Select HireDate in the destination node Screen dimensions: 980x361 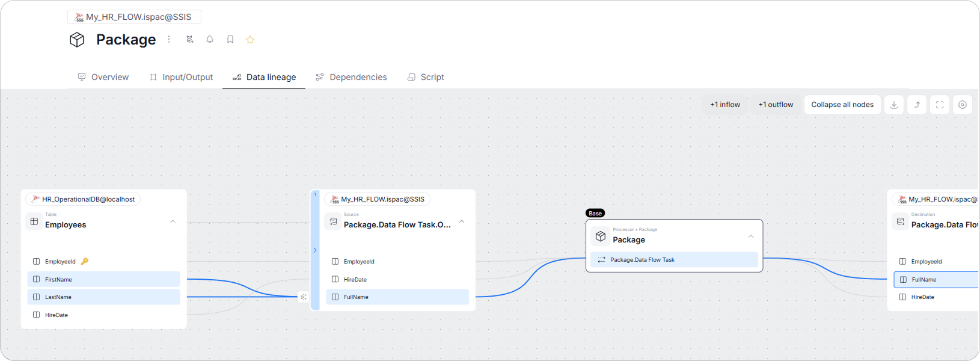(937, 297)
